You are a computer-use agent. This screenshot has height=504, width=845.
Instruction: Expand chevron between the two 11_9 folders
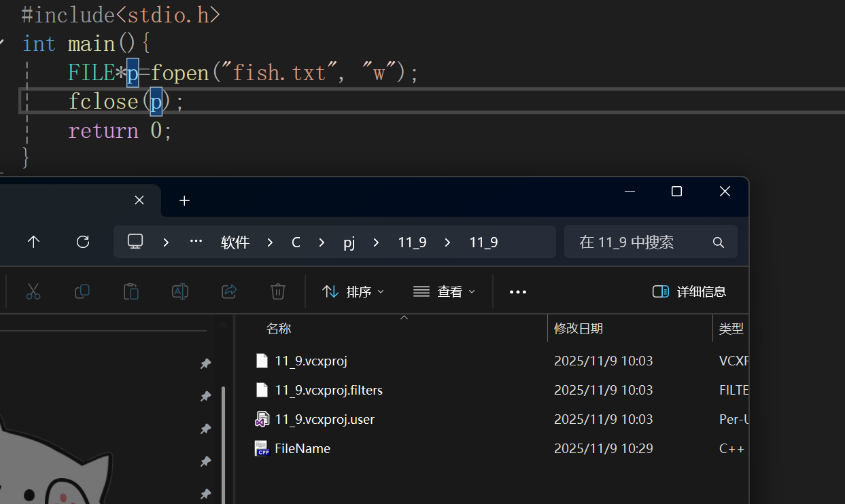[x=447, y=242]
